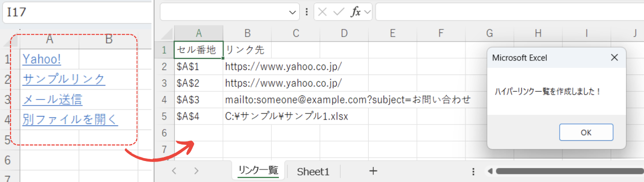Add a new sheet with plus icon

[373, 171]
